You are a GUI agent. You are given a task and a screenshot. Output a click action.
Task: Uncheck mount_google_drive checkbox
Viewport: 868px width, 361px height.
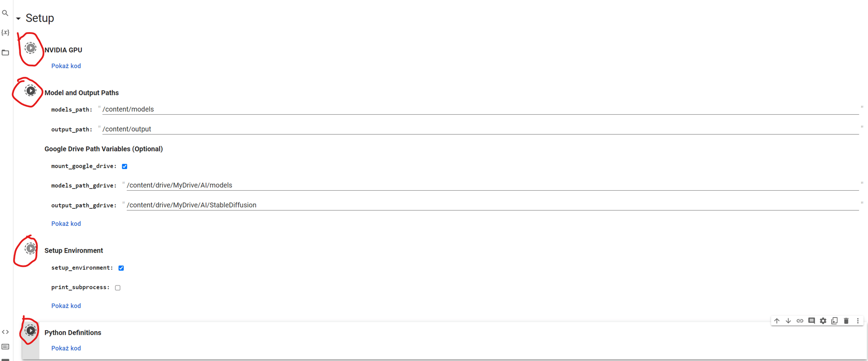click(125, 166)
